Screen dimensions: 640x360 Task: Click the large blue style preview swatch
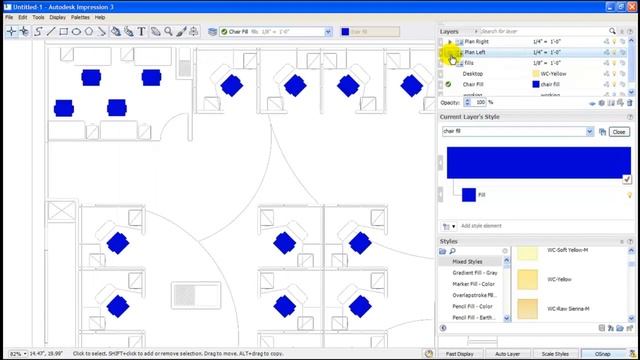click(x=539, y=163)
